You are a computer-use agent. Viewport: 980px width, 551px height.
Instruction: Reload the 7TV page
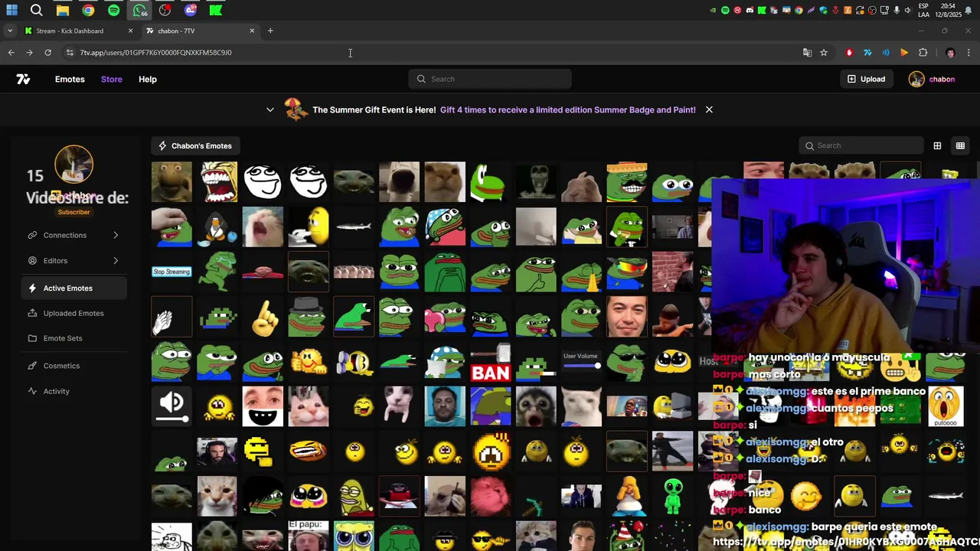point(47,53)
